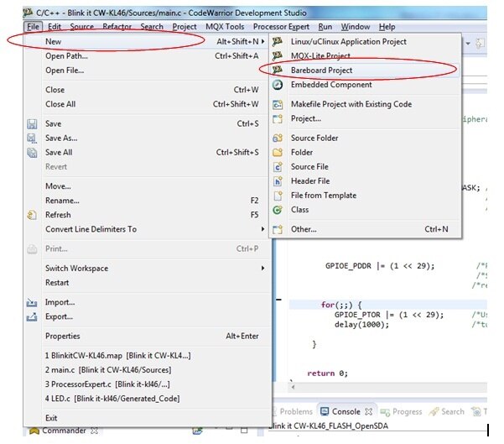
Task: Click the Bareboard Project icon
Action: point(277,70)
